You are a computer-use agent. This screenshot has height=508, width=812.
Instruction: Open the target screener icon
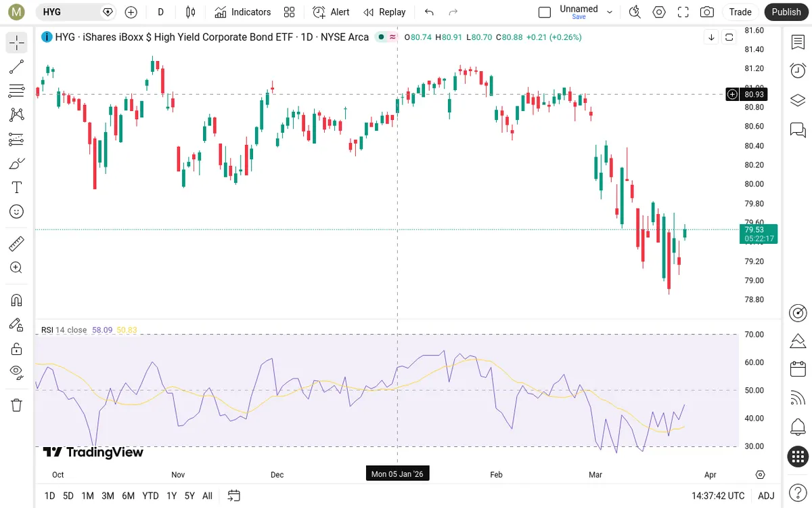point(798,313)
